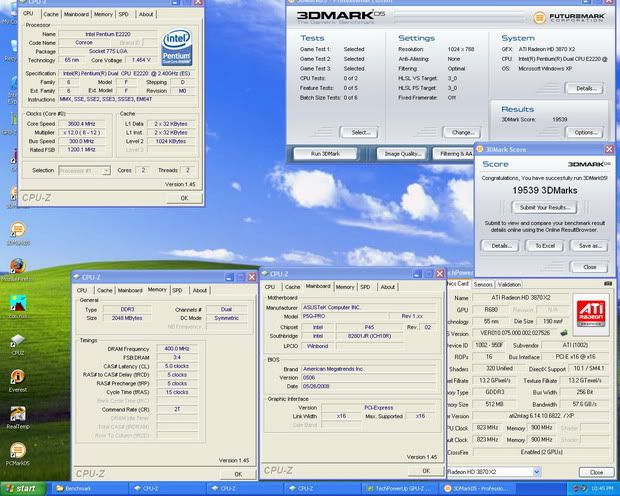620x496 pixels.
Task: Open the GPU selection dropdown in GPU-Z
Action: click(536, 472)
